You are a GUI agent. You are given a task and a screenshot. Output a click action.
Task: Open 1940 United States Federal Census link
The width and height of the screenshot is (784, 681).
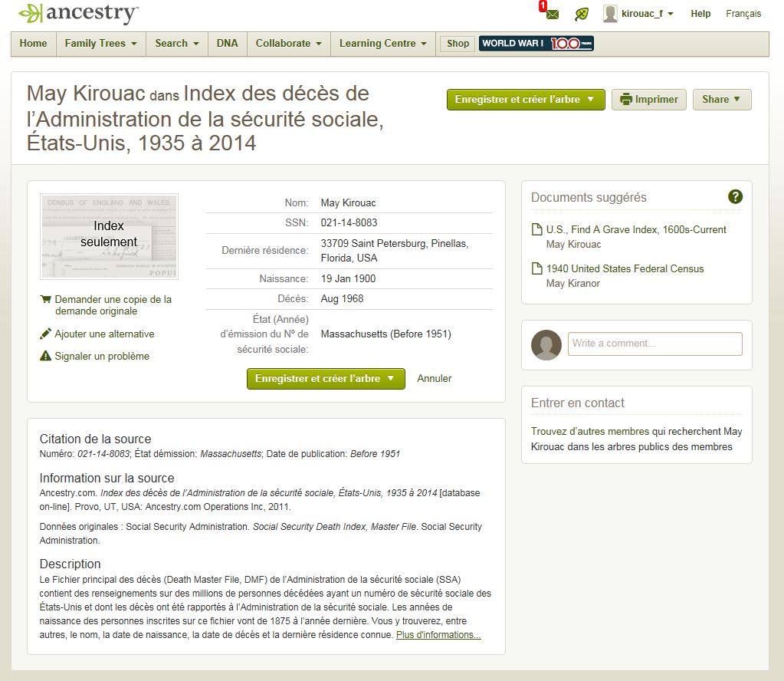[x=625, y=268]
